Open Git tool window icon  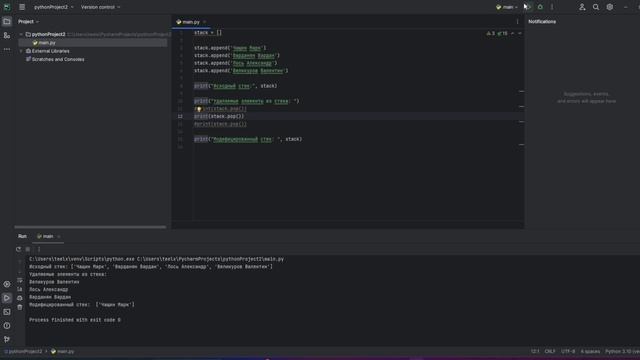(7, 339)
